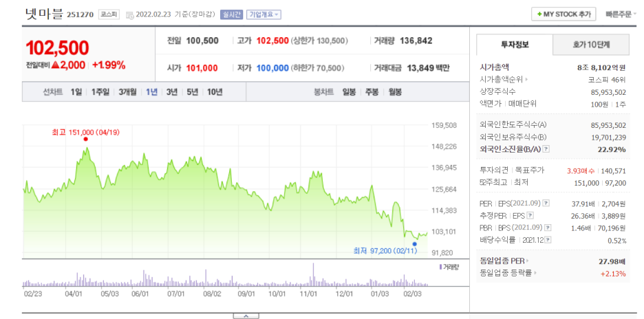Click arrow beside 시가총액순위
Viewport: 644px width, 319px height.
click(x=526, y=79)
